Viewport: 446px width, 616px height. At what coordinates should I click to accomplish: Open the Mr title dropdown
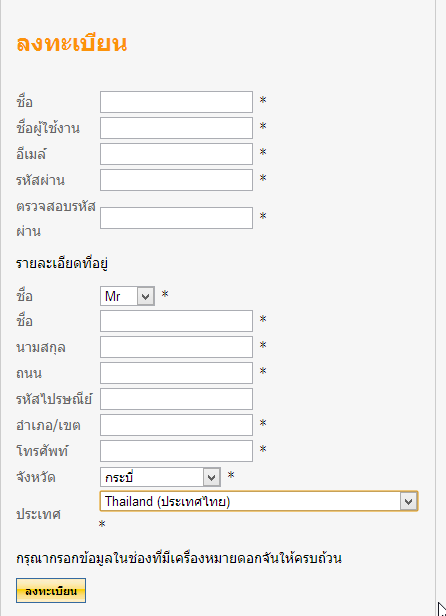click(x=127, y=296)
